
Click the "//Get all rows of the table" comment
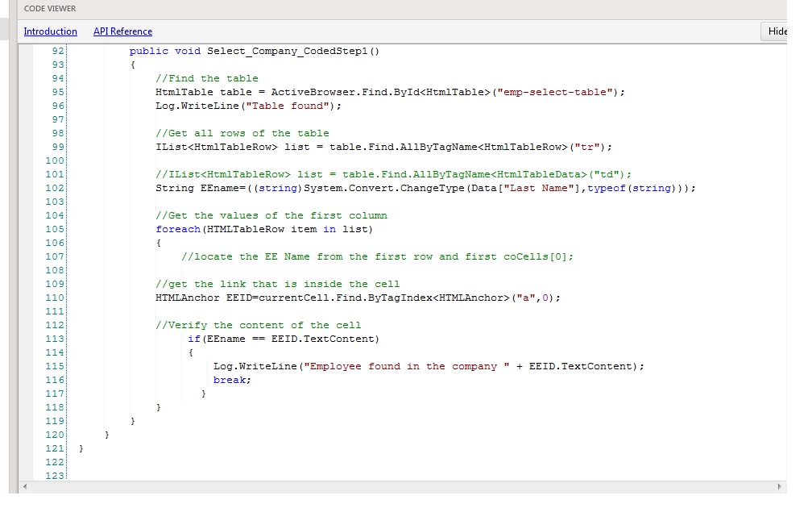click(242, 133)
